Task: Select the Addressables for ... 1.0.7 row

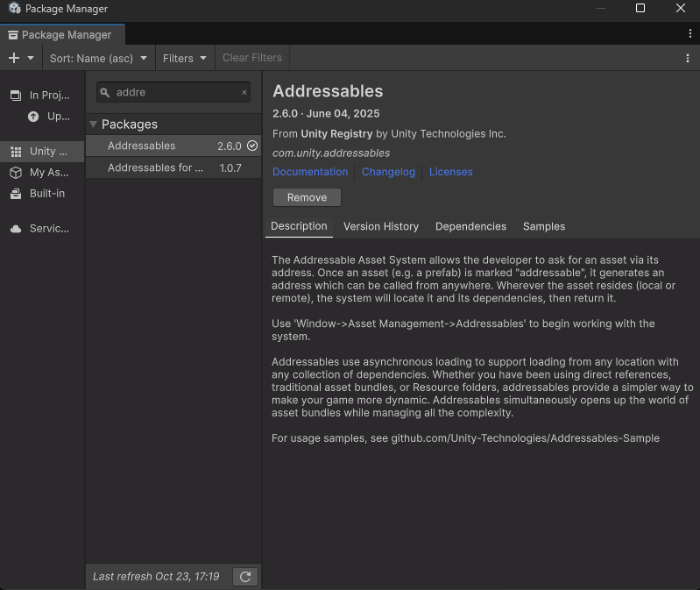Action: coord(173,168)
